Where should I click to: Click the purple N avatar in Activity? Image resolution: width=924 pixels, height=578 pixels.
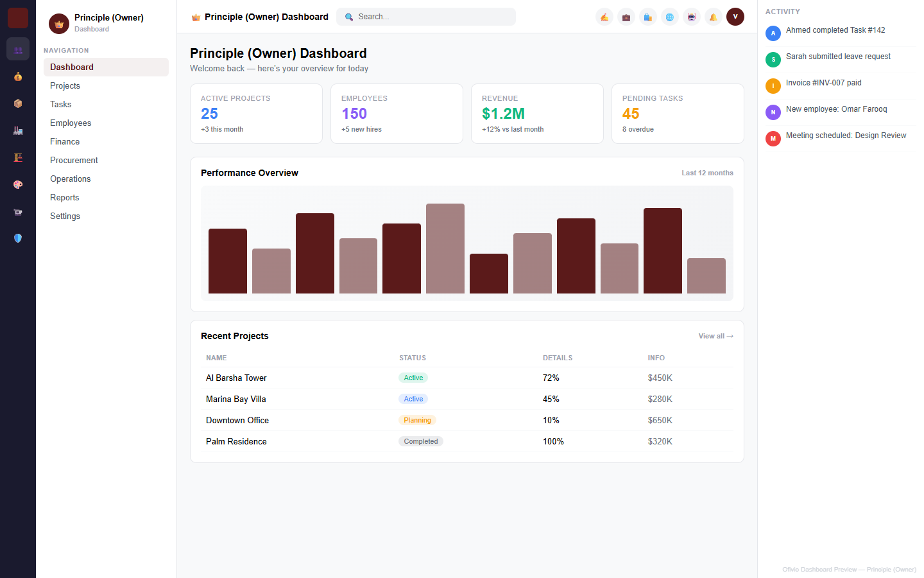pos(773,112)
